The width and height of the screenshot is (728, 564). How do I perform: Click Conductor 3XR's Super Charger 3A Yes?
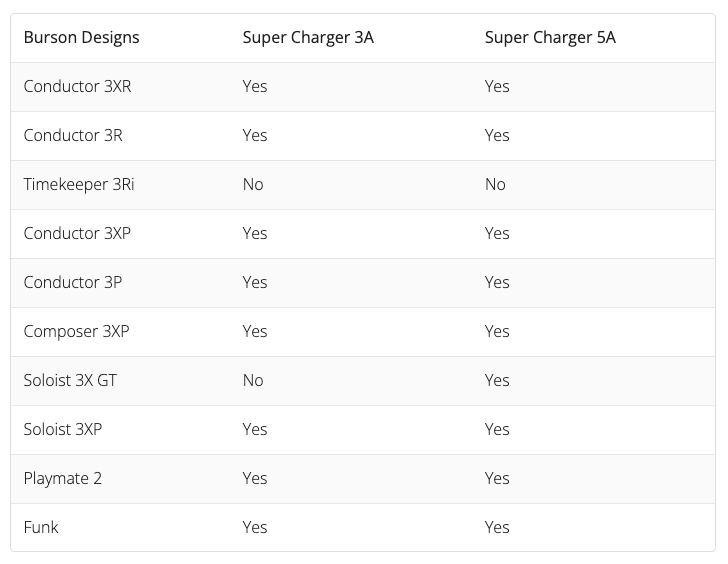[x=255, y=87]
